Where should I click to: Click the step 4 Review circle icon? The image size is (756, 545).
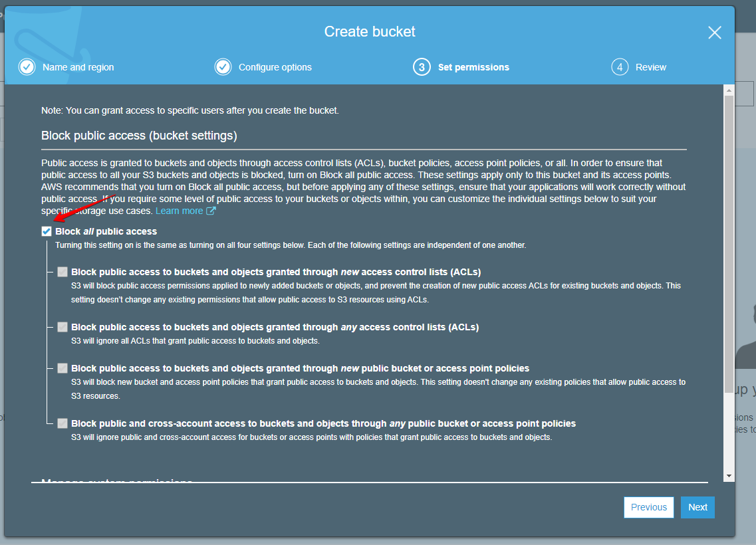620,67
